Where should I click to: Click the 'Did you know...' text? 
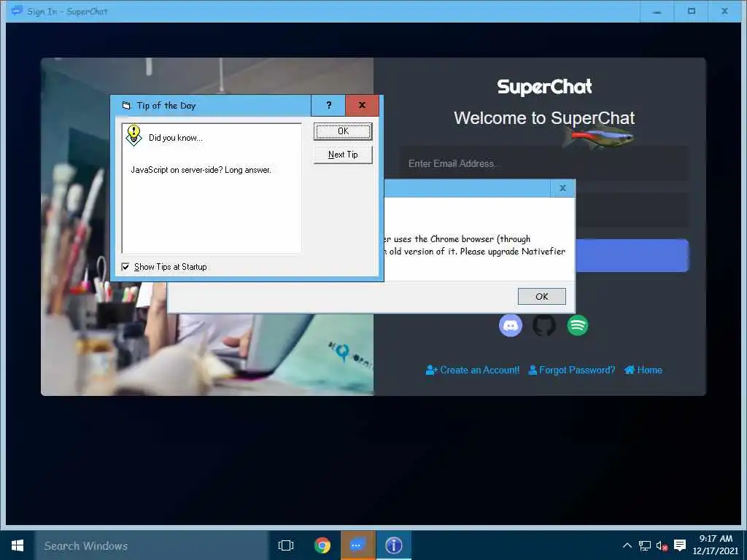tap(175, 138)
